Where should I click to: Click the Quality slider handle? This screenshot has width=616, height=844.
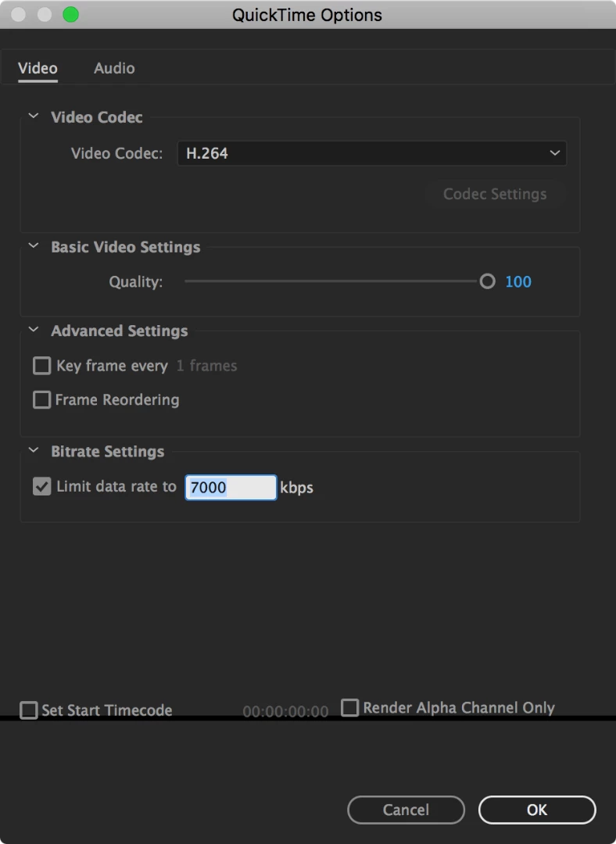click(487, 281)
